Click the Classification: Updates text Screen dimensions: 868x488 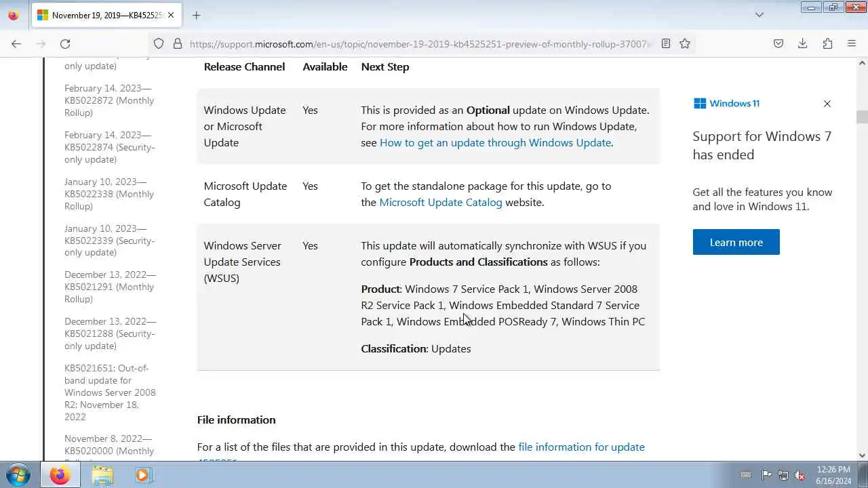(416, 348)
